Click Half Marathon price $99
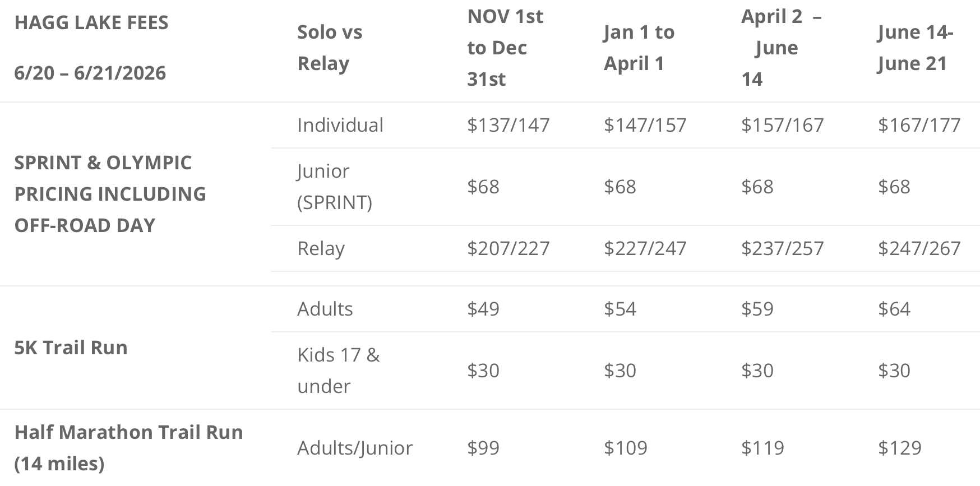The height and width of the screenshot is (486, 980). pyautogui.click(x=483, y=448)
